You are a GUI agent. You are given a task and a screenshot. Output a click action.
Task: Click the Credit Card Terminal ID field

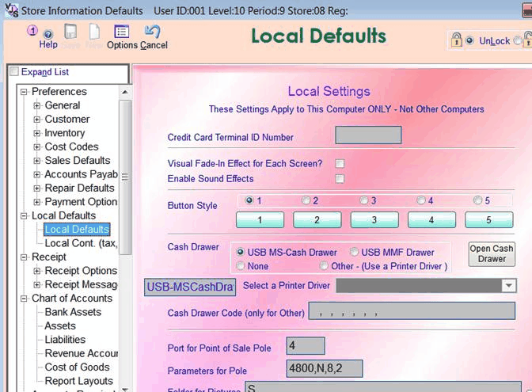click(x=368, y=135)
